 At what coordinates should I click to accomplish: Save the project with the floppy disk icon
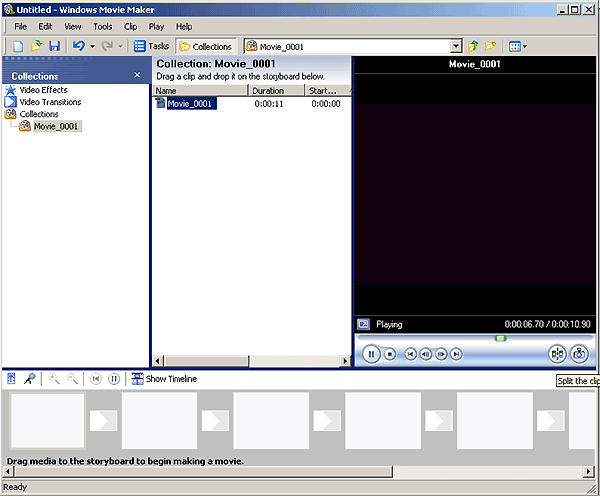(x=54, y=46)
